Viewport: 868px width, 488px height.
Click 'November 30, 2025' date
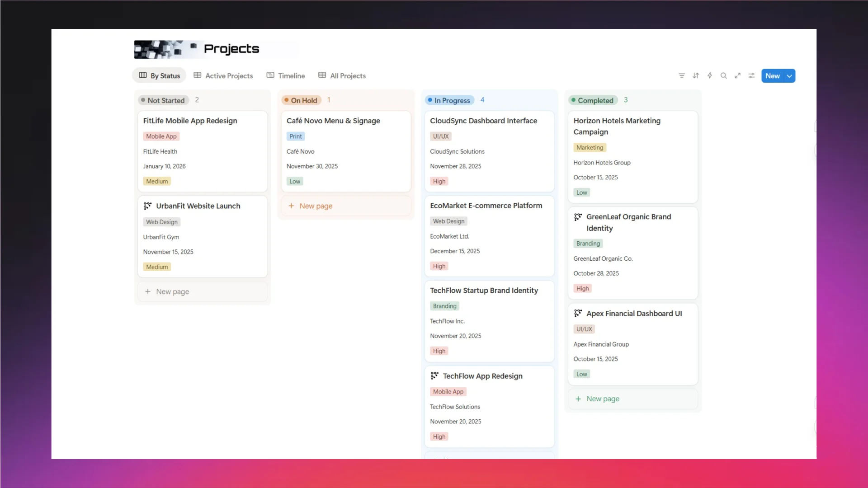pos(312,166)
